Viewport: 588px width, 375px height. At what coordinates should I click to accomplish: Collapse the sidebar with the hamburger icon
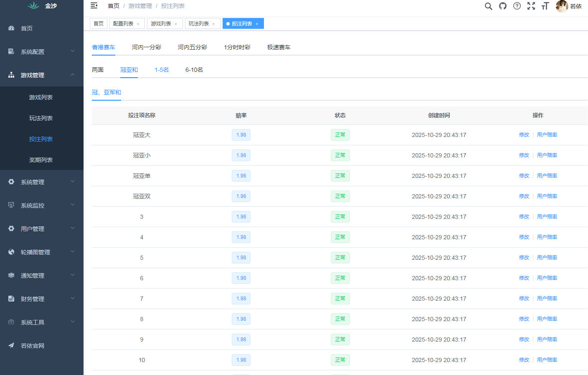(94, 5)
